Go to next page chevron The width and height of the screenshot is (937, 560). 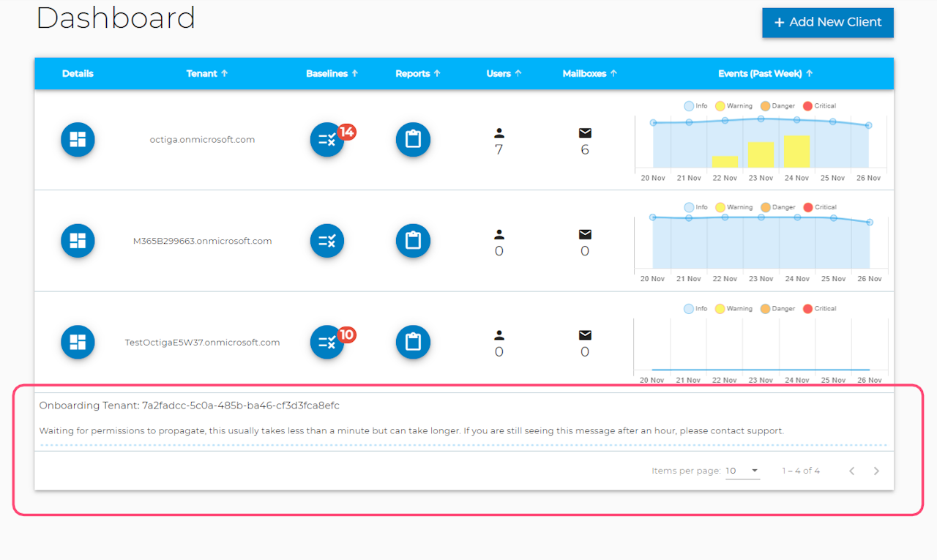click(x=876, y=471)
